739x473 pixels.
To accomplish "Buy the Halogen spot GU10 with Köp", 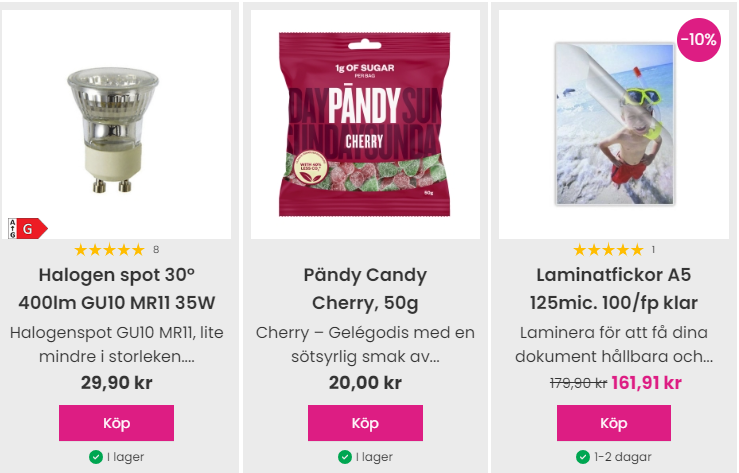I will 116,423.
